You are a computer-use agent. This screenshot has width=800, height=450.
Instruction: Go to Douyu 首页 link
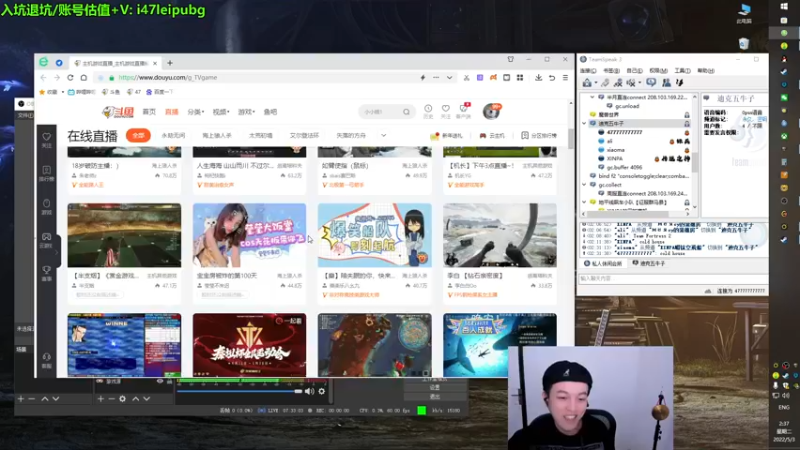coord(149,112)
